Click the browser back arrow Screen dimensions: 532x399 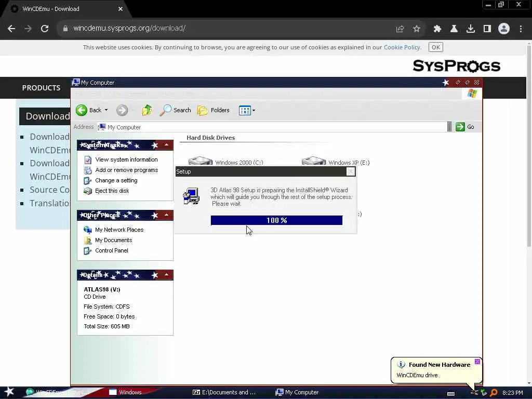click(x=11, y=29)
